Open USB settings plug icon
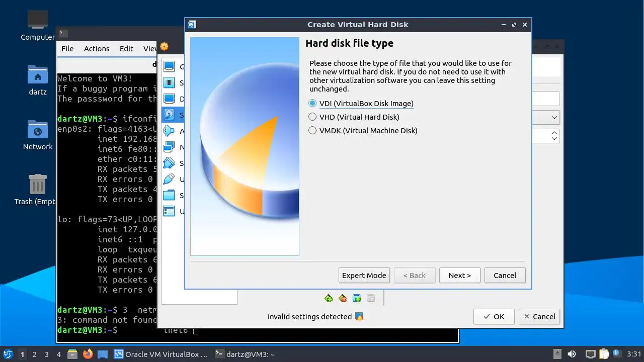644x362 pixels. click(169, 179)
